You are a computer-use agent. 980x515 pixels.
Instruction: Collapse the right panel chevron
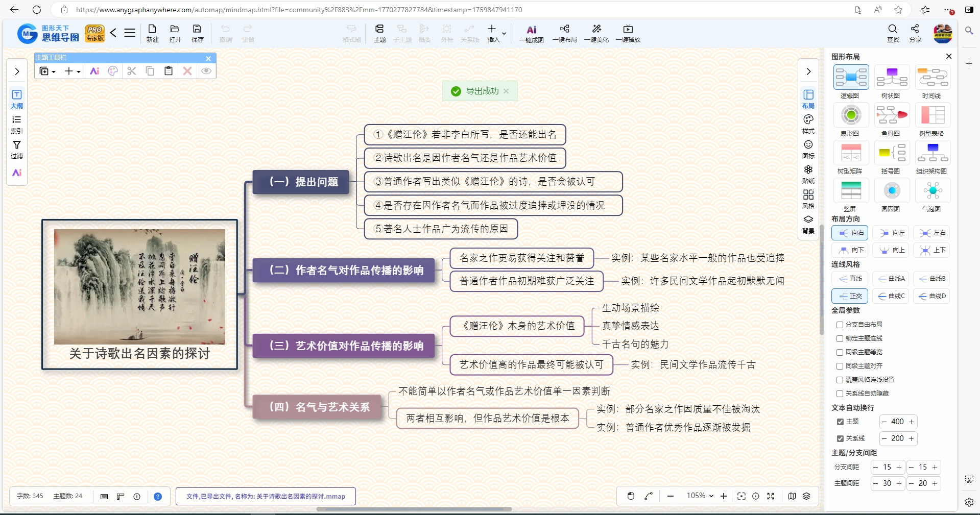808,71
